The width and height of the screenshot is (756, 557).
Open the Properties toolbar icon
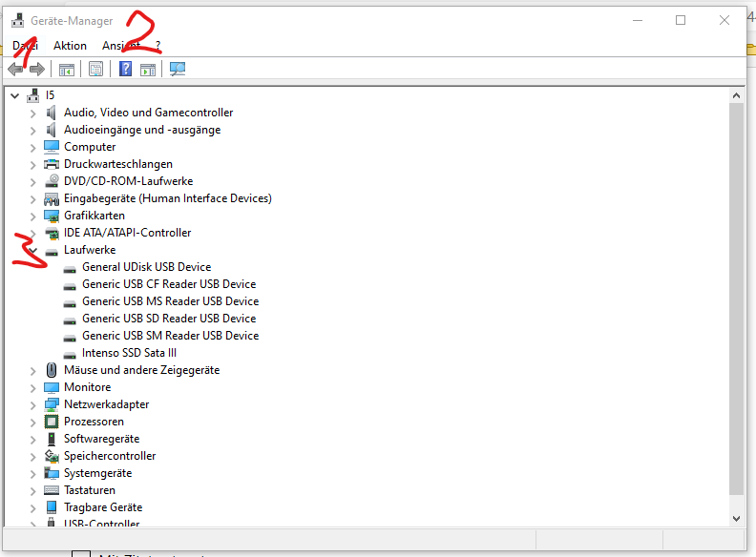click(96, 70)
